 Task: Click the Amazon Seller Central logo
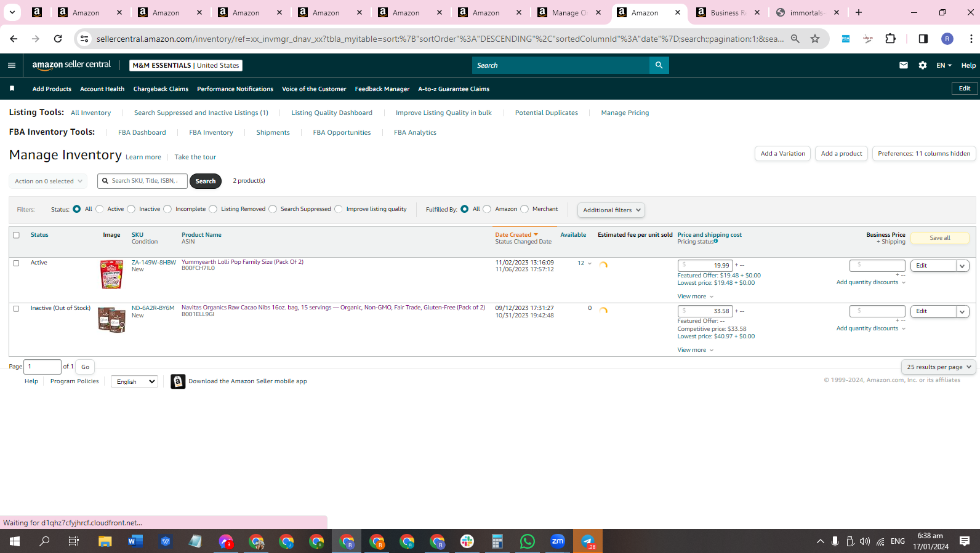(x=71, y=65)
